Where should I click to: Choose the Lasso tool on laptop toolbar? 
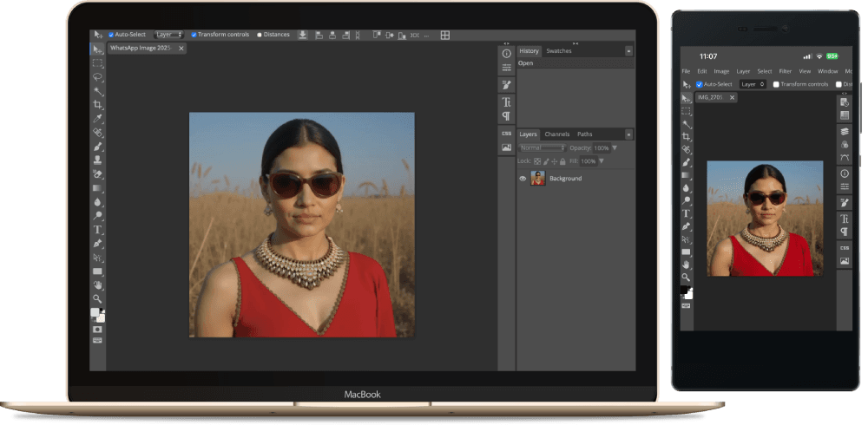(x=98, y=76)
